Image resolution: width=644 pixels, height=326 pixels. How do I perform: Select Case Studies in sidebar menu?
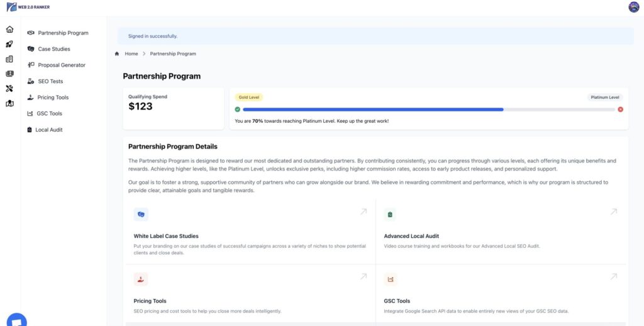53,49
